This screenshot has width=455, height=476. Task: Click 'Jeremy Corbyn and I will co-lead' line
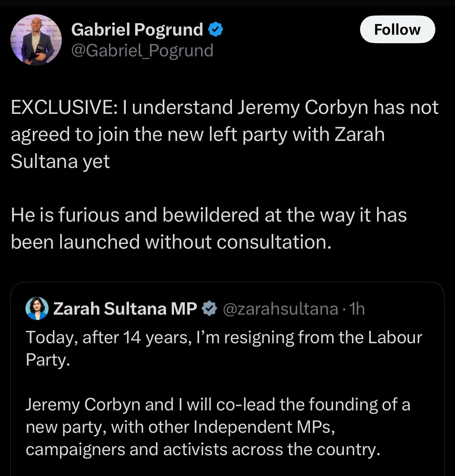(x=218, y=405)
